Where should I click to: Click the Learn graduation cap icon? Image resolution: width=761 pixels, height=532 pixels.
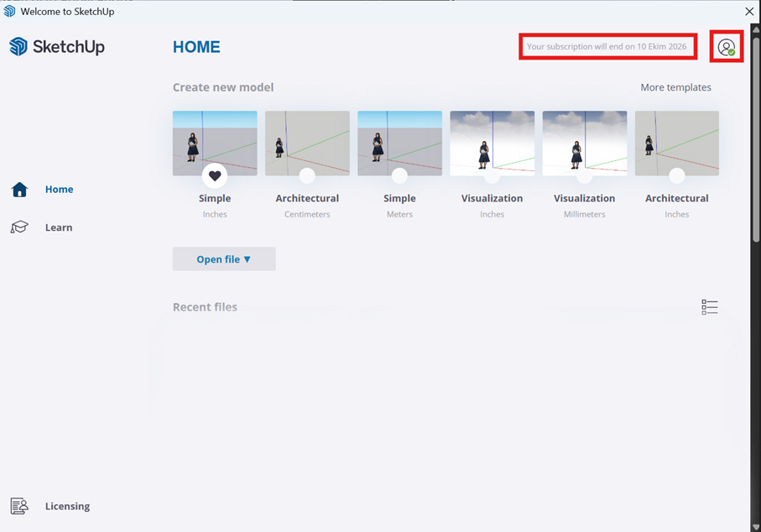click(19, 227)
